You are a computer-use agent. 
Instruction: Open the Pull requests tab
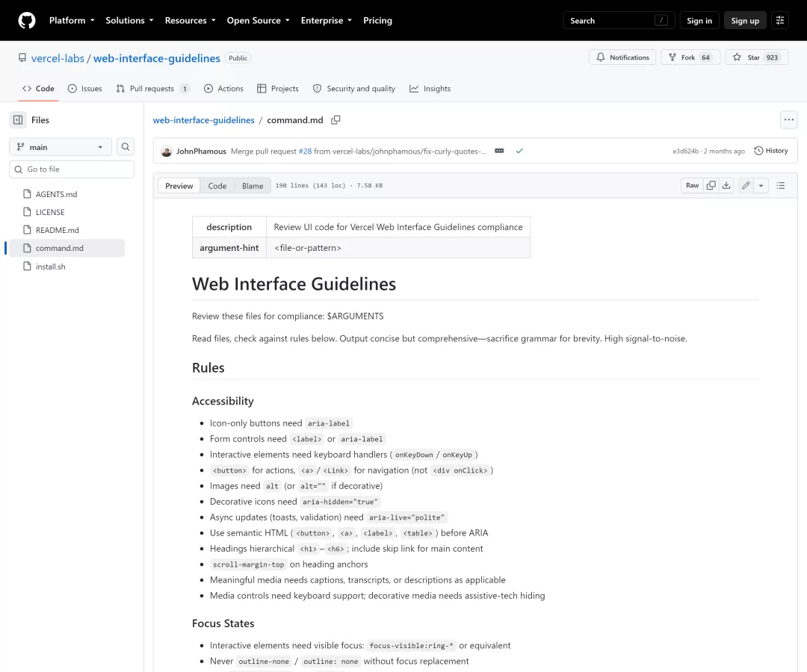coord(153,88)
